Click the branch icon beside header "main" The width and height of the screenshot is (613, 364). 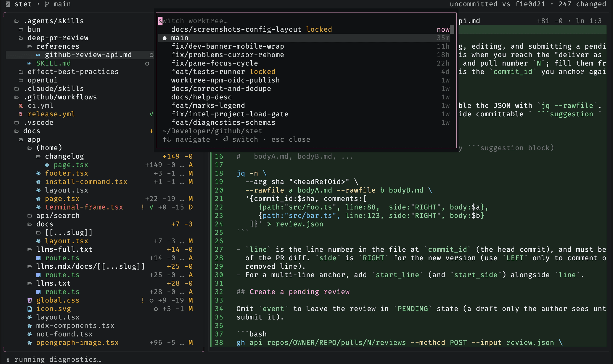(x=47, y=4)
